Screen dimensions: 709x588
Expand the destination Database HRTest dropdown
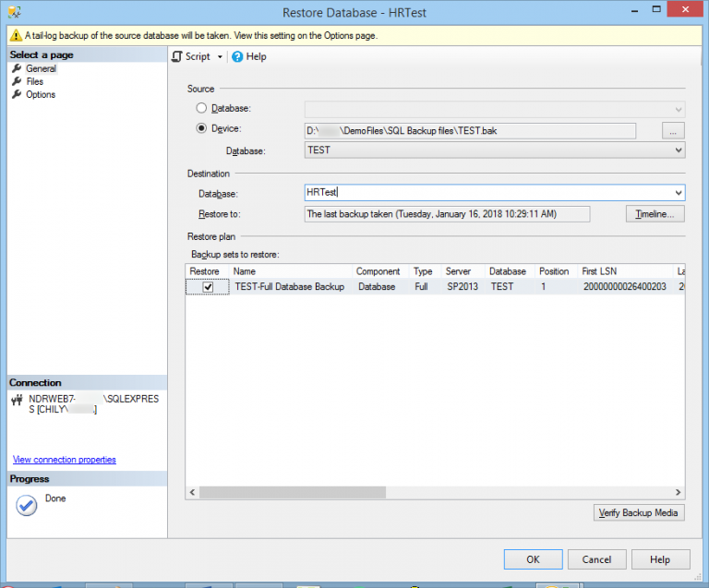click(679, 193)
